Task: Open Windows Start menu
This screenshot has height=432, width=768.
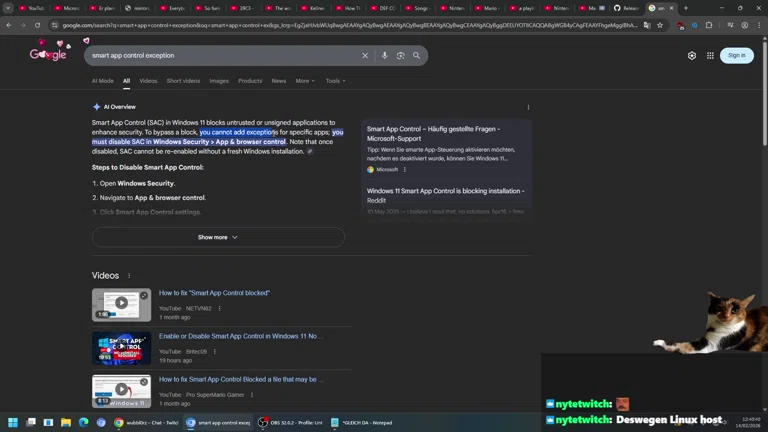Action: (x=14, y=423)
